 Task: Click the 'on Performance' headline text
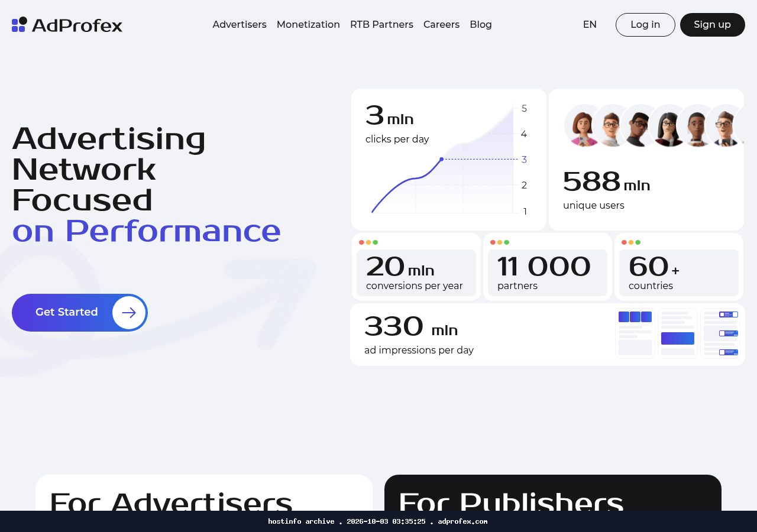146,231
